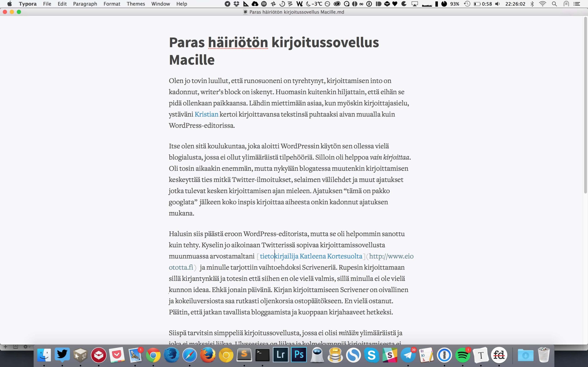Click the Kristian hyperlink
The width and height of the screenshot is (588, 367).
point(206,114)
